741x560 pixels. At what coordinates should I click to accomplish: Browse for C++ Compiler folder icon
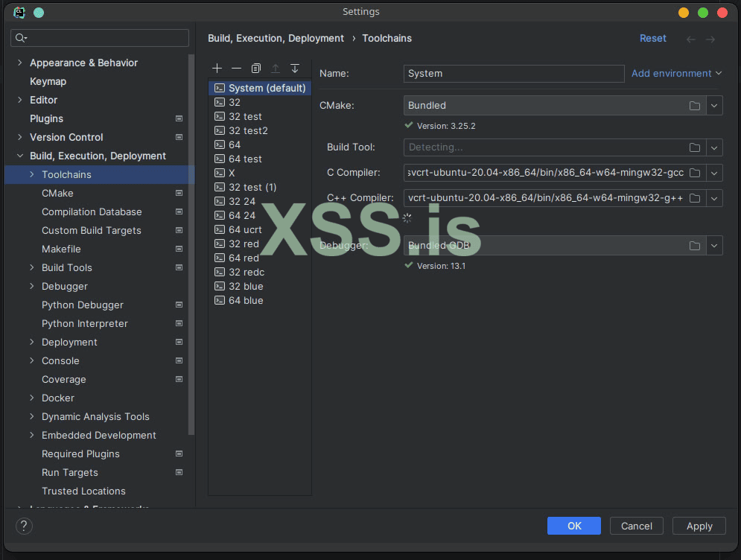(x=694, y=199)
